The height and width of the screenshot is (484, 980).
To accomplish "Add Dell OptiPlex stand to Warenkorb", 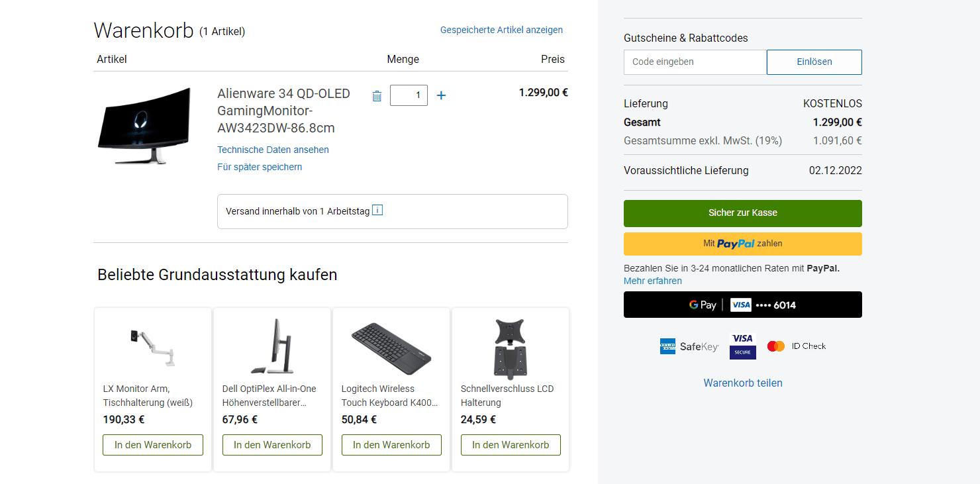I will click(x=272, y=445).
